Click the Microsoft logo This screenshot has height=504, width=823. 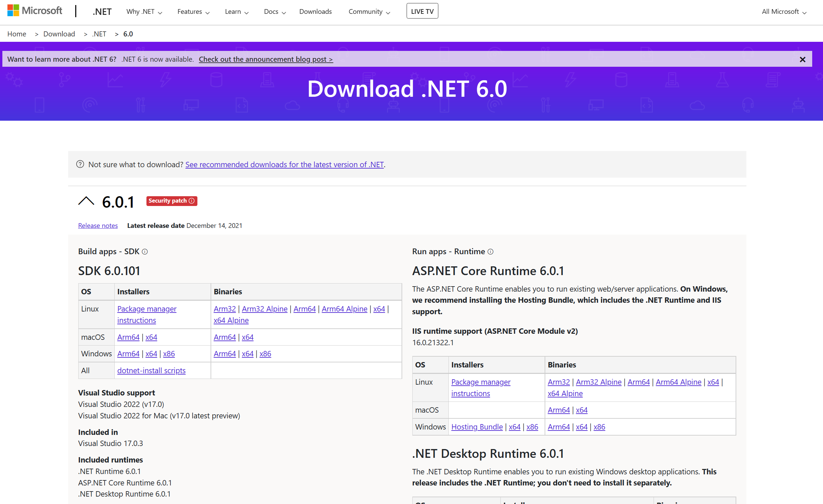click(34, 10)
